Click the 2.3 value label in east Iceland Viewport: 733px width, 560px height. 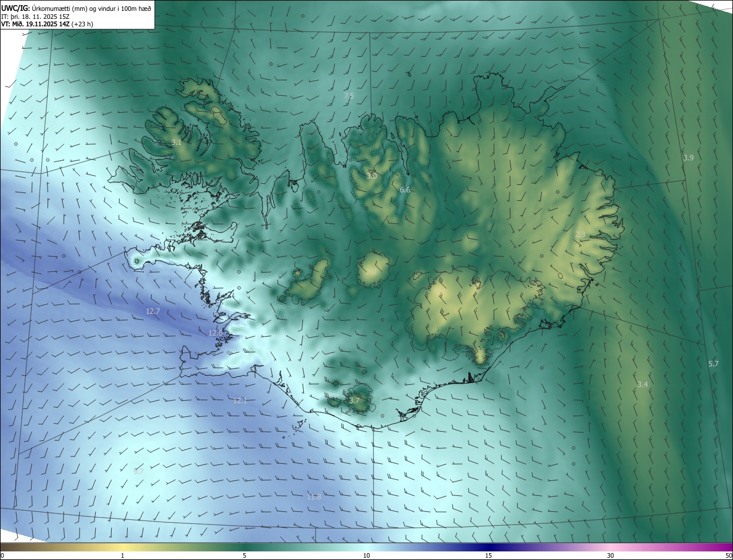(x=580, y=234)
